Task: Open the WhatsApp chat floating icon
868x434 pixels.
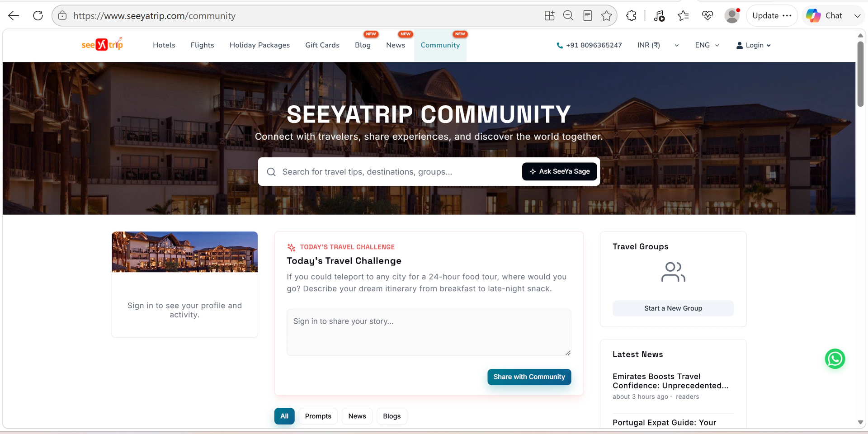Action: click(x=835, y=359)
